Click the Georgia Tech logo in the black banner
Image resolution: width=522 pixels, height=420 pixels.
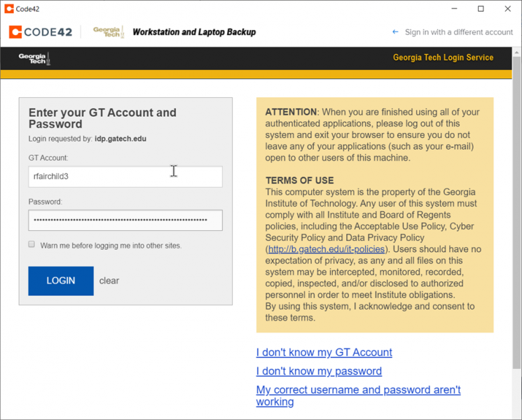coord(34,58)
